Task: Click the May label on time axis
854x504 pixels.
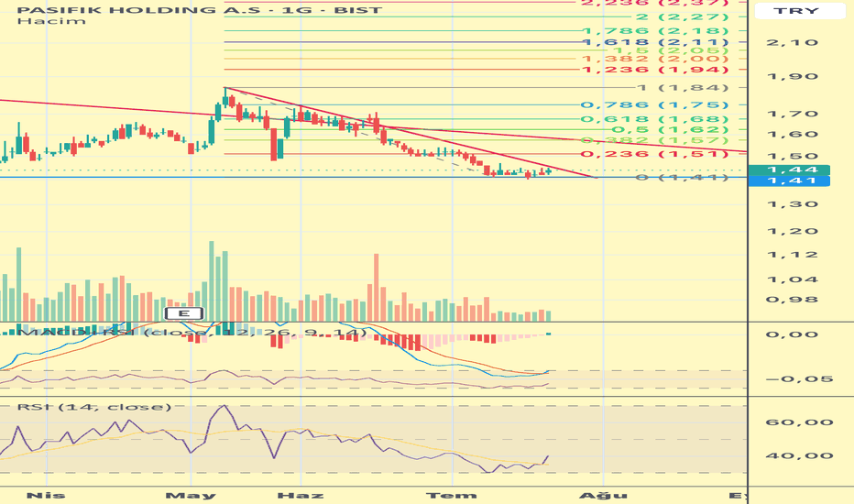Action: (191, 495)
